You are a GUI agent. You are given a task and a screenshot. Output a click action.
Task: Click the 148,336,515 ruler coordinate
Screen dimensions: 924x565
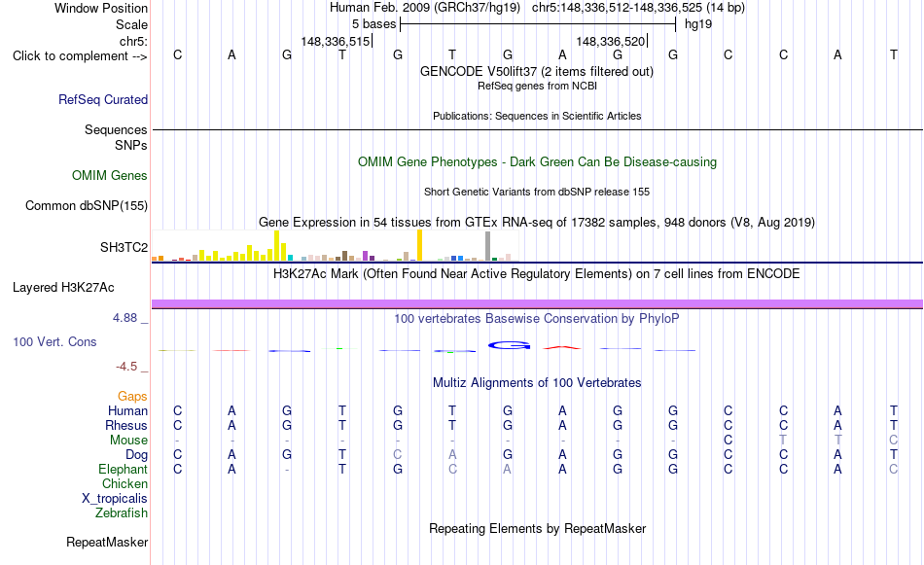point(336,41)
